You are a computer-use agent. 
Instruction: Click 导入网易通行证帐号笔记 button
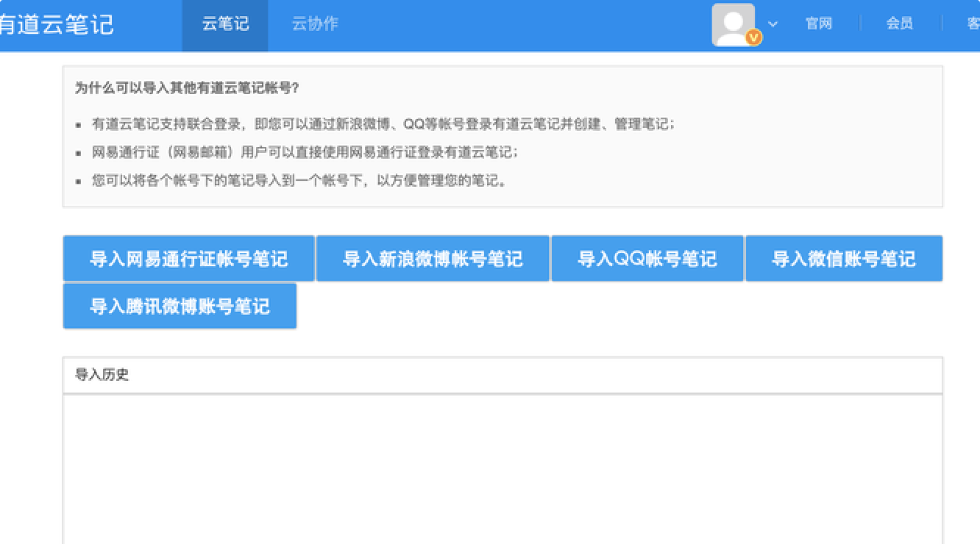click(189, 259)
